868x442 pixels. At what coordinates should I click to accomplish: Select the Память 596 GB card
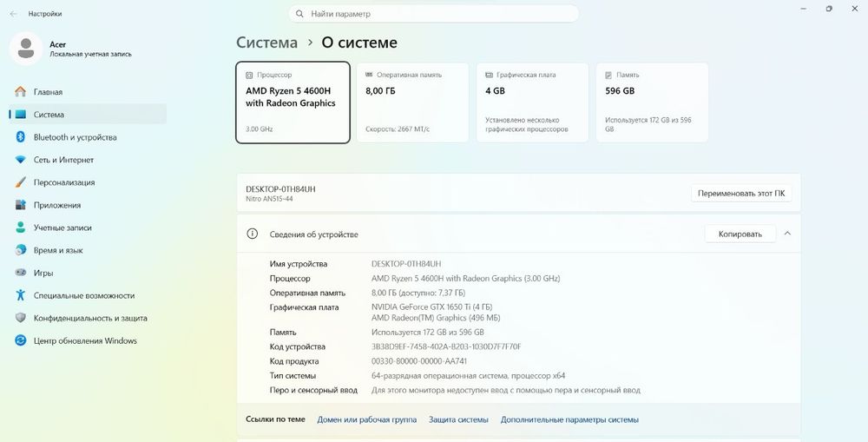pyautogui.click(x=652, y=102)
